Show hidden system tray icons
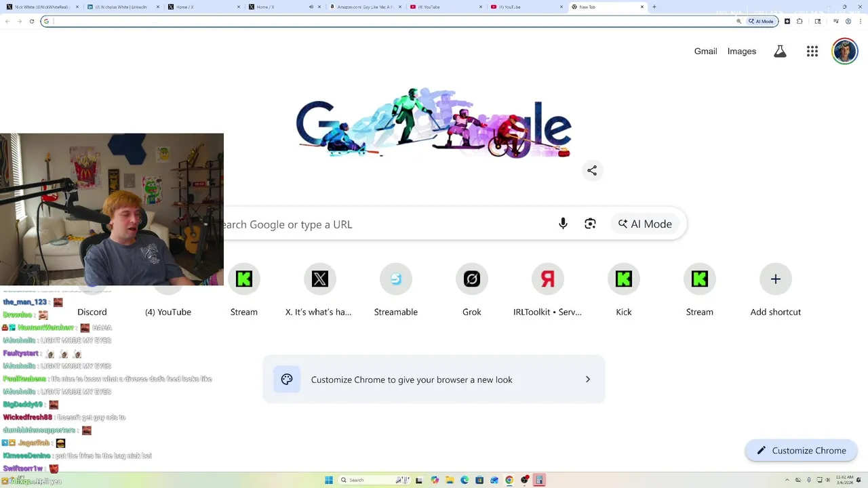The image size is (868, 488). click(787, 480)
